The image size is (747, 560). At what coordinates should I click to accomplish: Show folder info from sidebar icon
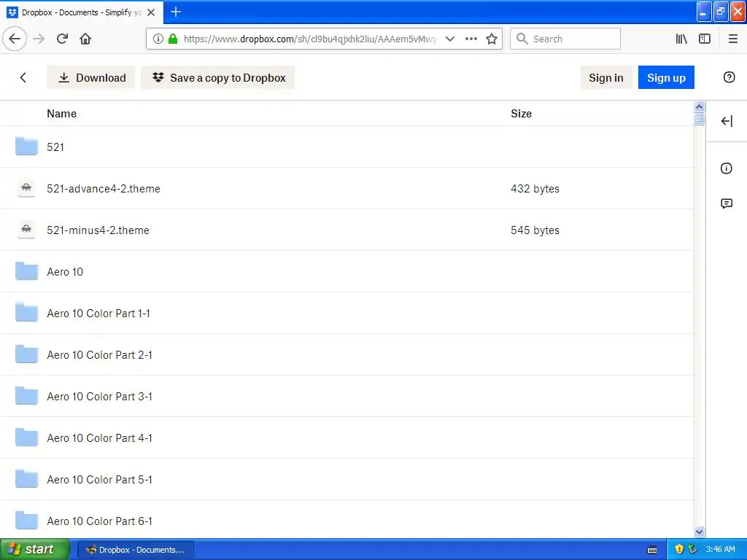click(x=727, y=168)
